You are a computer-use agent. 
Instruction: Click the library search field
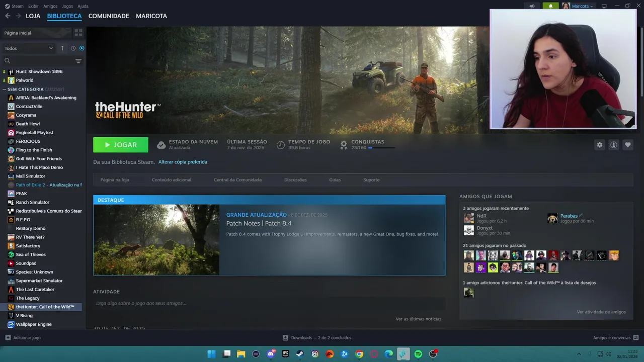(x=38, y=61)
